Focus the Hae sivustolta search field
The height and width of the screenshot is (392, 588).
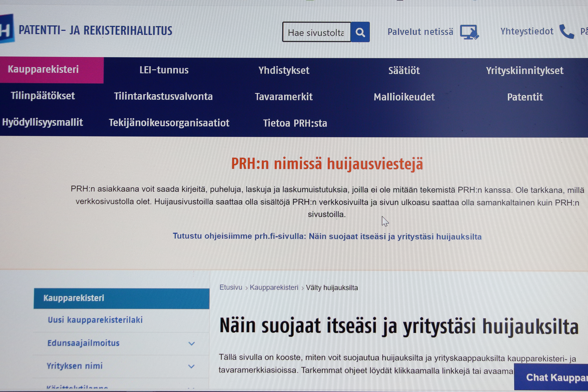pos(317,32)
